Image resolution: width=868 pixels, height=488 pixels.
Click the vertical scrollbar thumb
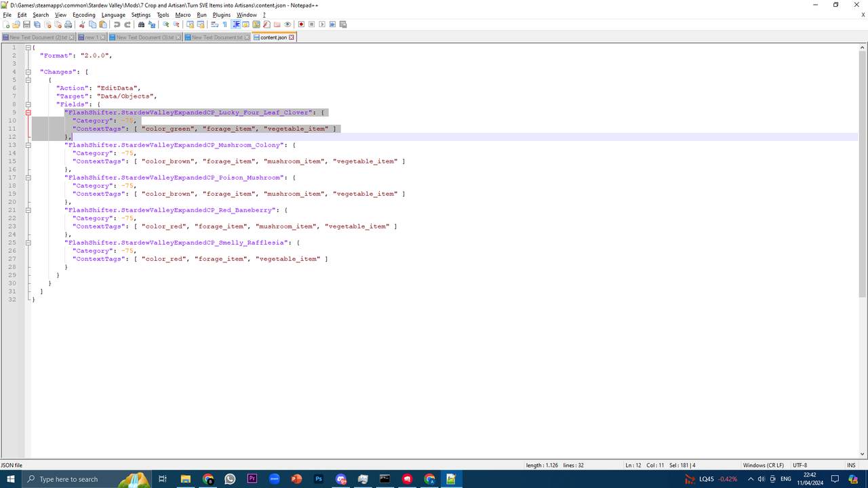point(863,174)
